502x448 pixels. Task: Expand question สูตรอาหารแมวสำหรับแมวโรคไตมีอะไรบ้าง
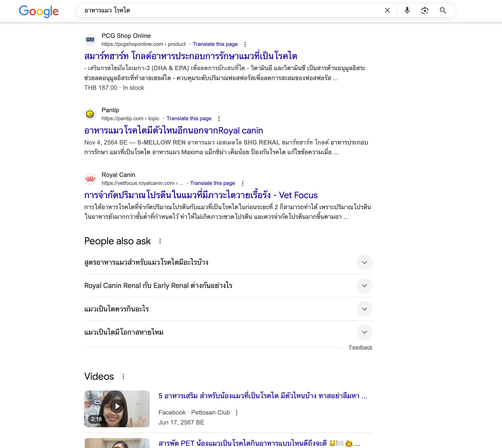click(x=228, y=262)
